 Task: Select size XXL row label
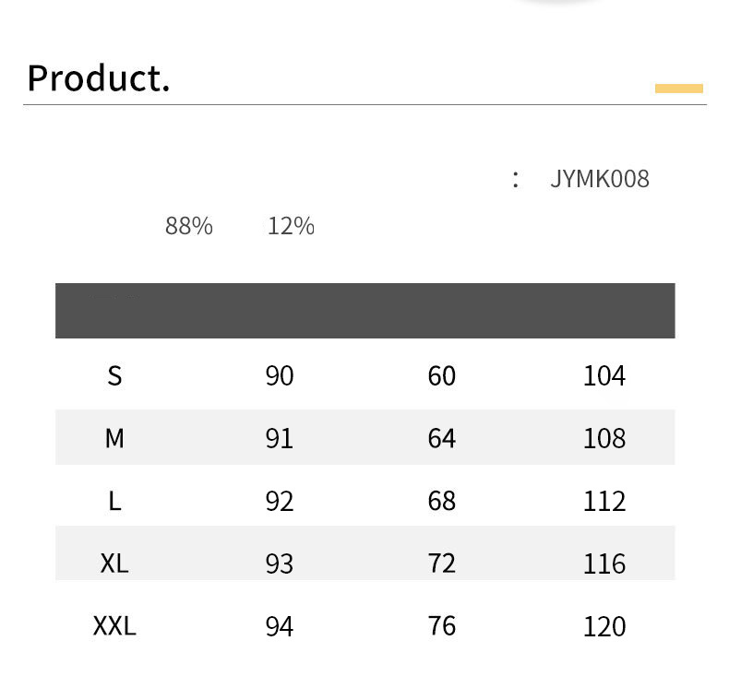(114, 626)
